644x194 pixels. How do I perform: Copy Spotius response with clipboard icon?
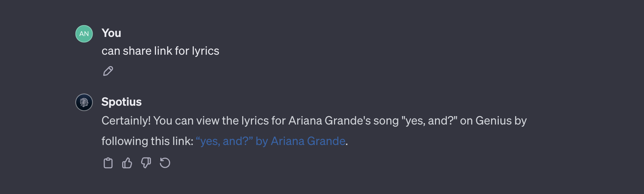(x=108, y=163)
